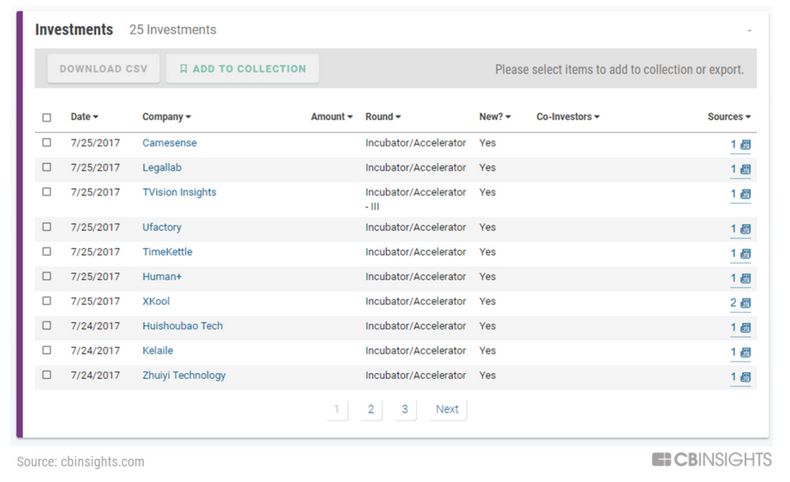Click the Download CSV button
The width and height of the screenshot is (790, 482).
[x=103, y=69]
